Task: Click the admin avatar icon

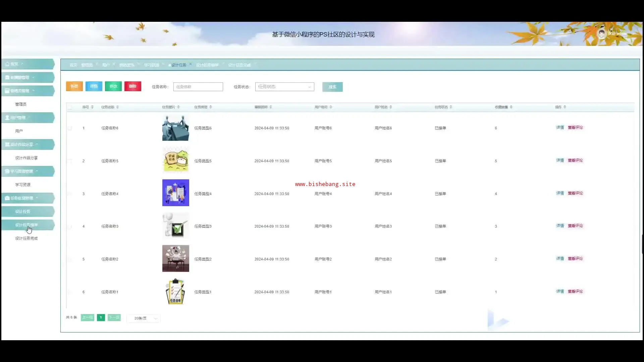Action: pyautogui.click(x=601, y=34)
